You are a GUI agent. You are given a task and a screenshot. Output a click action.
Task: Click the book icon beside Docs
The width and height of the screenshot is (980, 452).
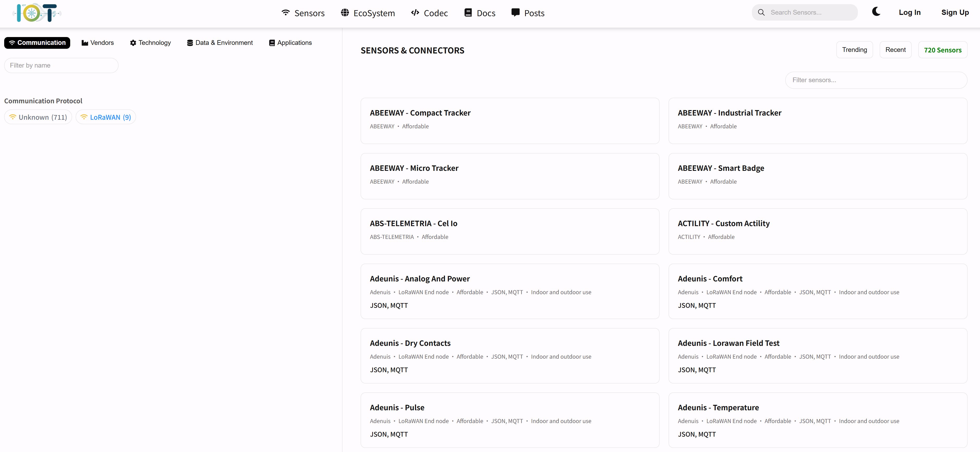point(468,13)
